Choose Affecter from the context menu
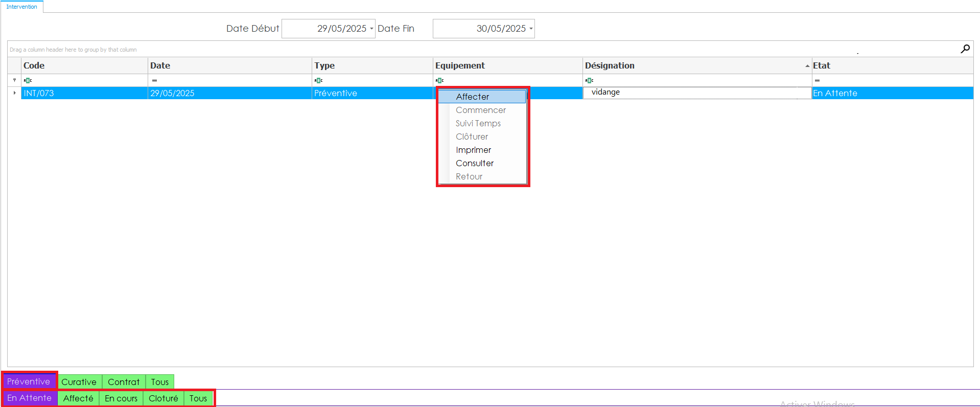 (473, 97)
